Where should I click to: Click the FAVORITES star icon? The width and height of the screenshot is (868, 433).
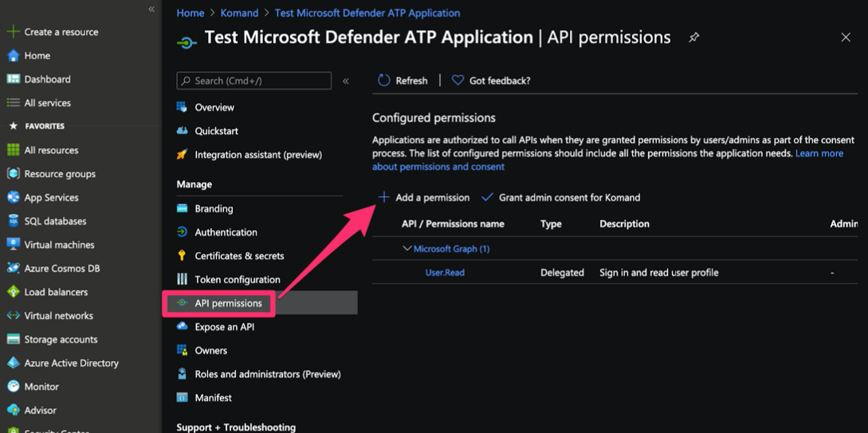pos(14,126)
